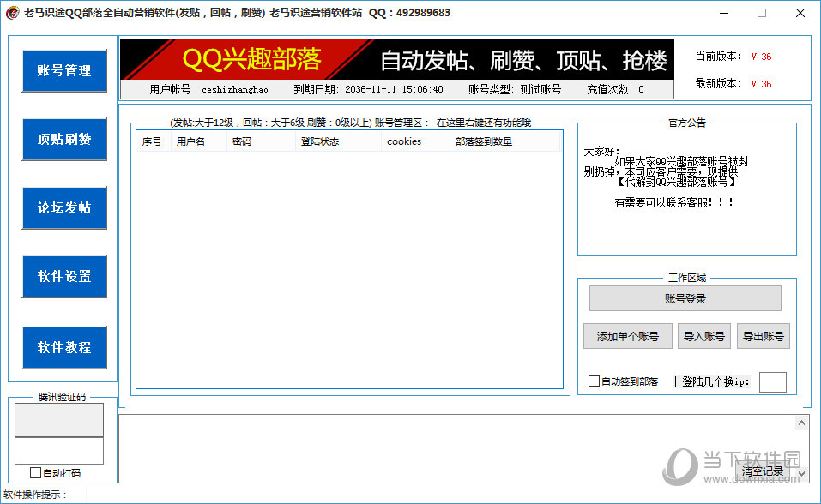The width and height of the screenshot is (821, 504).
Task: Open the 软件设置 software settings panel
Action: [x=63, y=276]
